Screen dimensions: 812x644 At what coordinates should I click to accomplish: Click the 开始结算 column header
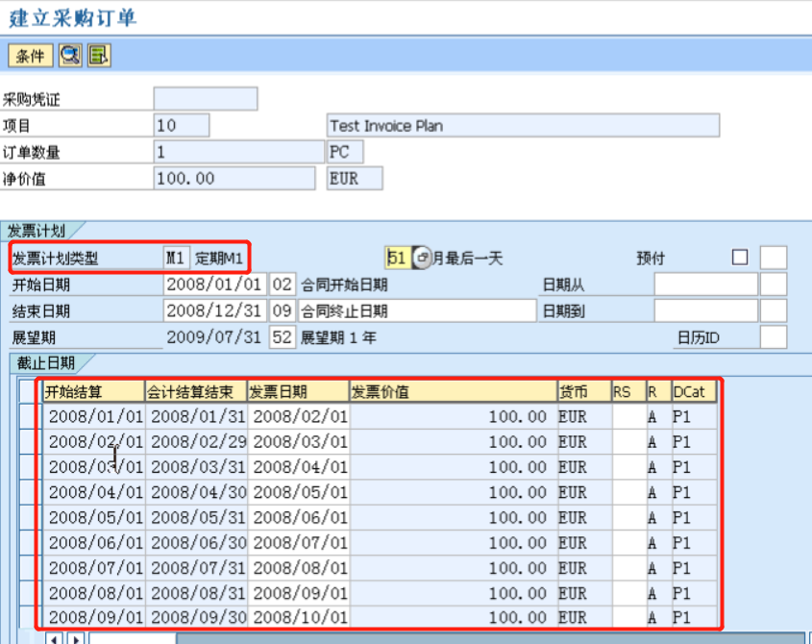tap(93, 391)
